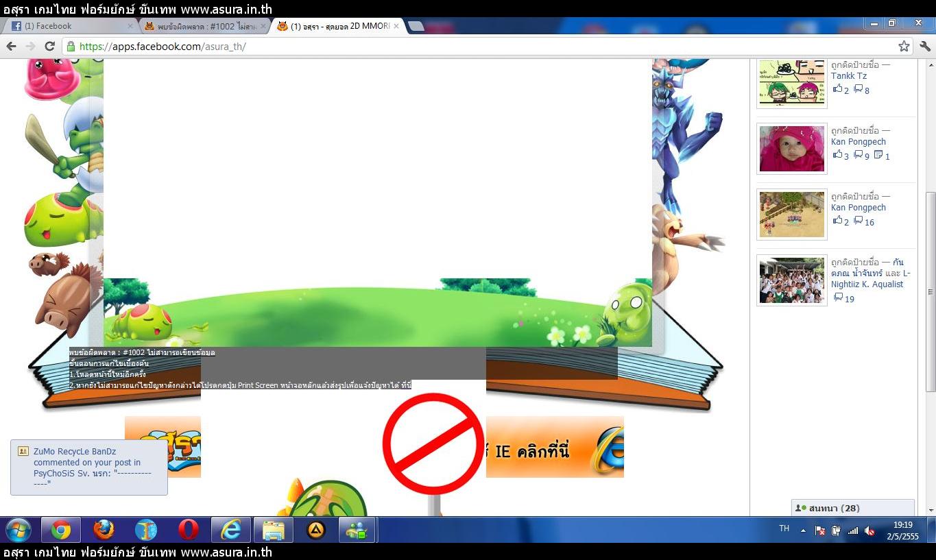Image resolution: width=936 pixels, height=560 pixels.
Task: Click the comment icon showing 16 comments
Action: pos(857,221)
